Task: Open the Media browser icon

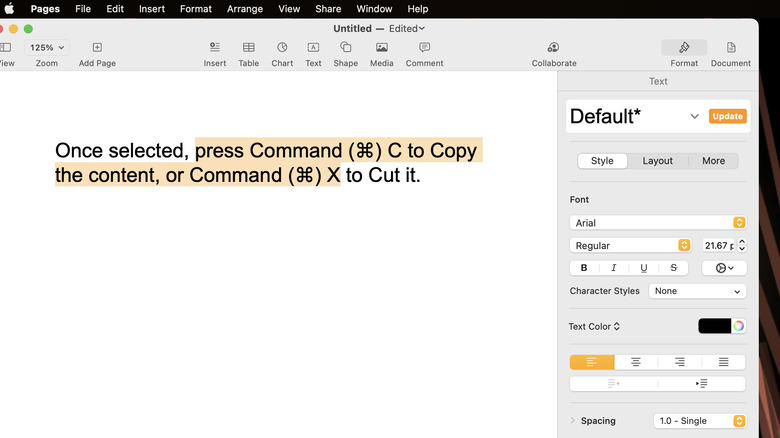Action: [x=381, y=48]
